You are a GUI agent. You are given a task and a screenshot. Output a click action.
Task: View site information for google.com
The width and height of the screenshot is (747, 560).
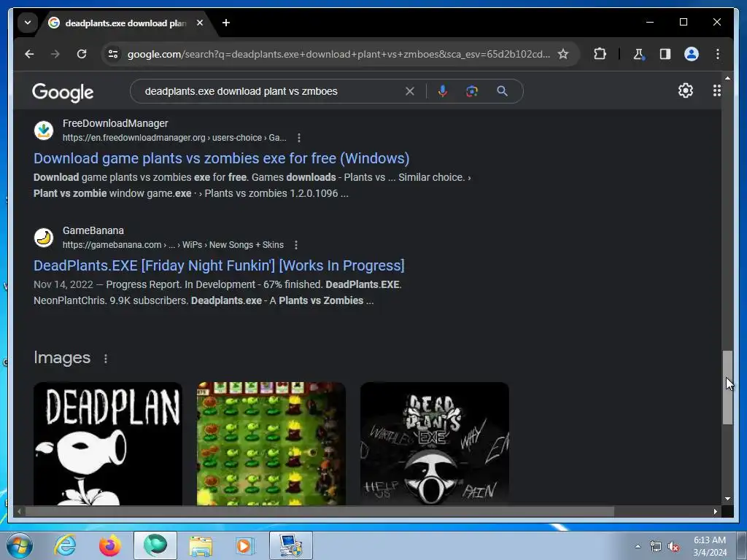pos(113,54)
